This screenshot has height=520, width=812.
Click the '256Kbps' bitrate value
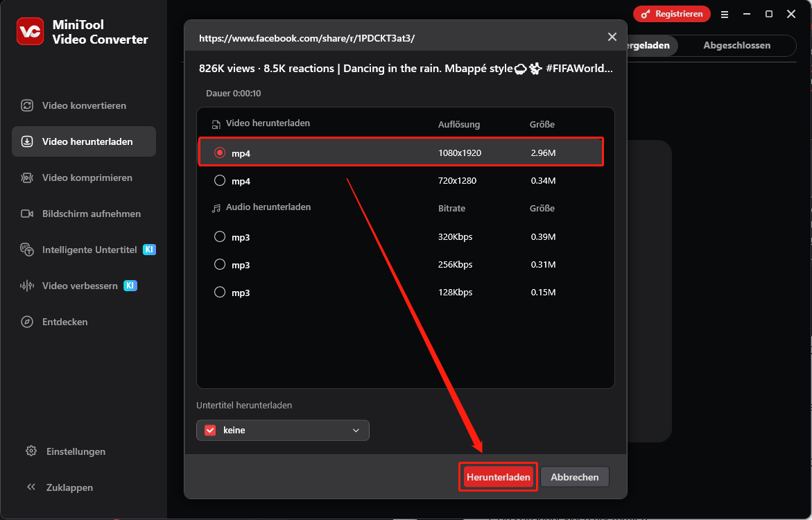(x=455, y=265)
